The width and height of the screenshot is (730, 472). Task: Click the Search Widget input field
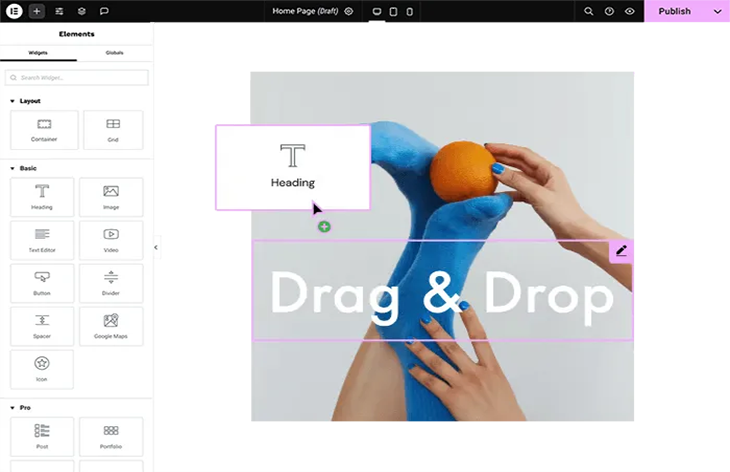(x=77, y=77)
